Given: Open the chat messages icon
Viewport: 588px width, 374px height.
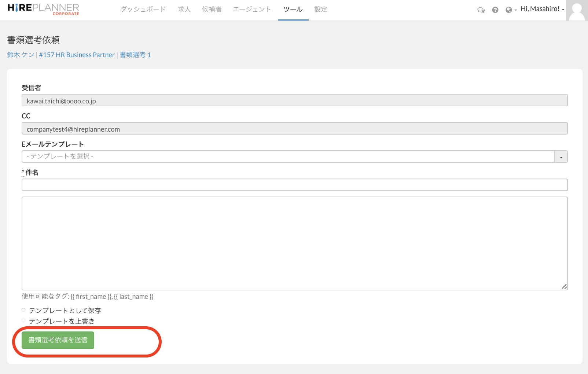Looking at the screenshot, I should [481, 10].
